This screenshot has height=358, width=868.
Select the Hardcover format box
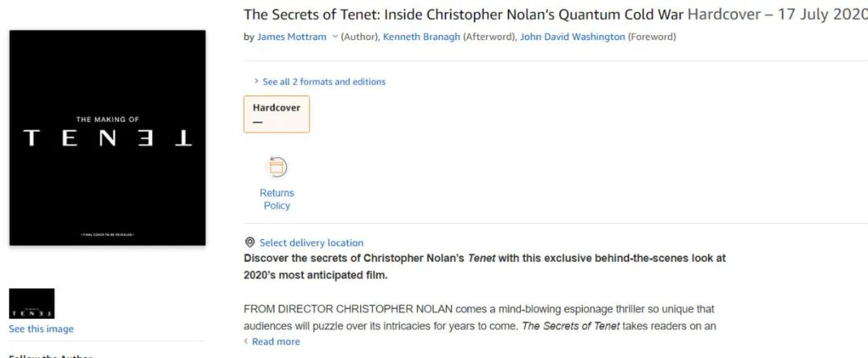[276, 114]
